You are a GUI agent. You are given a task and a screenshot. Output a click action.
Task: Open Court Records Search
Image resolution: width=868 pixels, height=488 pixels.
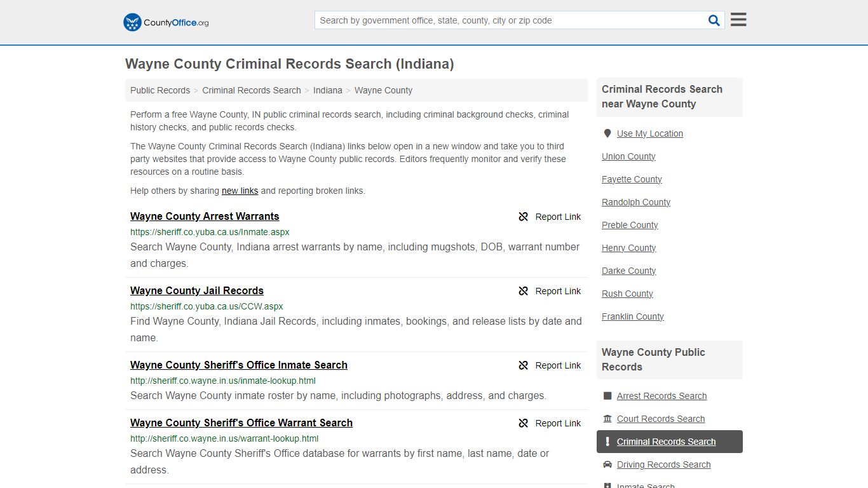tap(661, 419)
